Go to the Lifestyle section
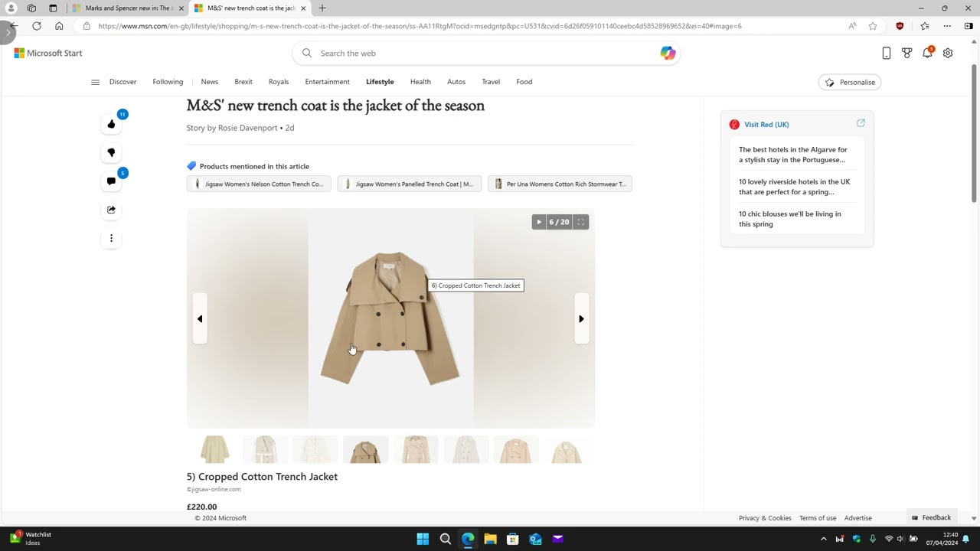The height and width of the screenshot is (551, 980). pos(380,82)
